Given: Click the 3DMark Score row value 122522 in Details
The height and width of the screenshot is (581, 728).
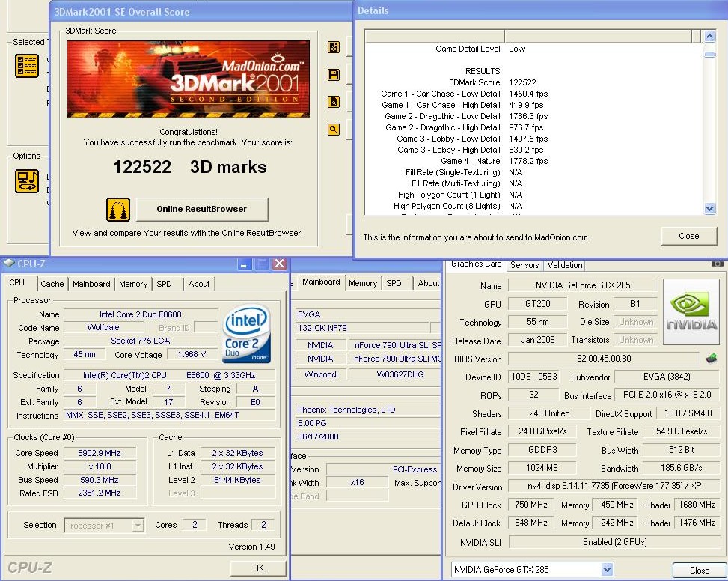Looking at the screenshot, I should (522, 82).
